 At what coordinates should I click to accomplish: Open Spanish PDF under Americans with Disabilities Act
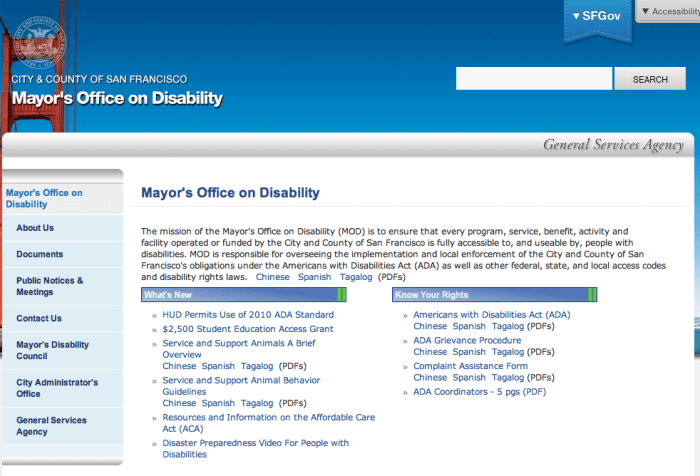[x=469, y=326]
